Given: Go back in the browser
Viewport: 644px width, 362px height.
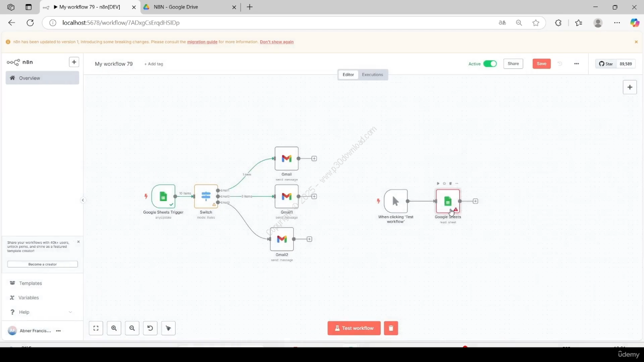Looking at the screenshot, I should click(x=12, y=23).
